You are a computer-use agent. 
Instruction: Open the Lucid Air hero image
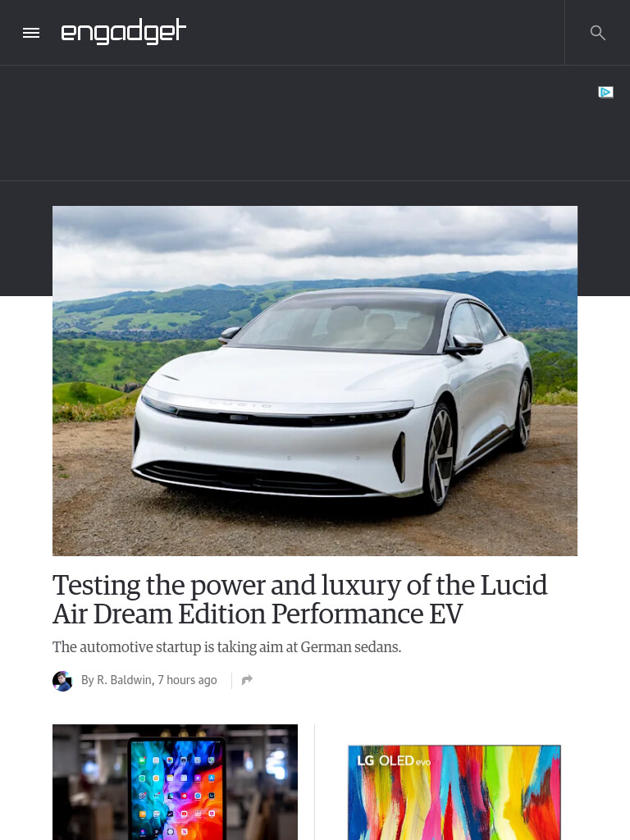[315, 381]
